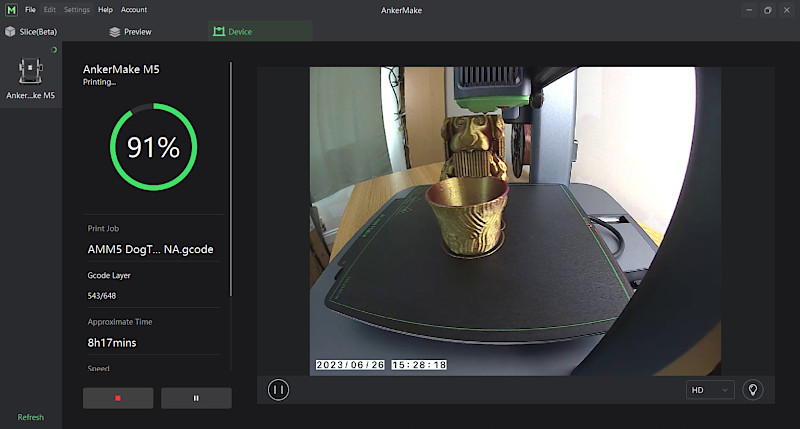Pause the camera live stream

278,390
